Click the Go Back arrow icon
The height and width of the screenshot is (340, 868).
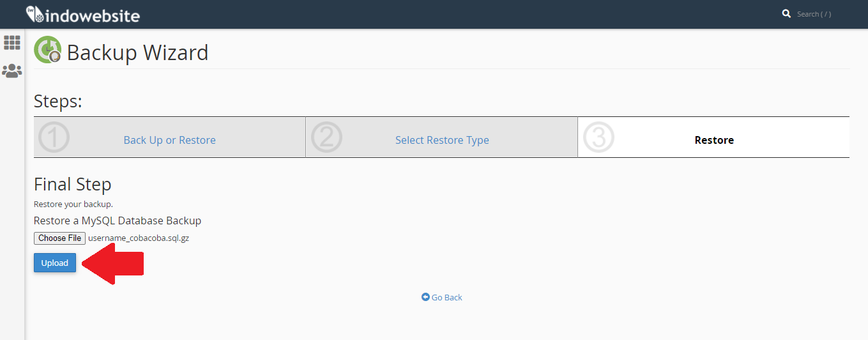[x=425, y=297]
